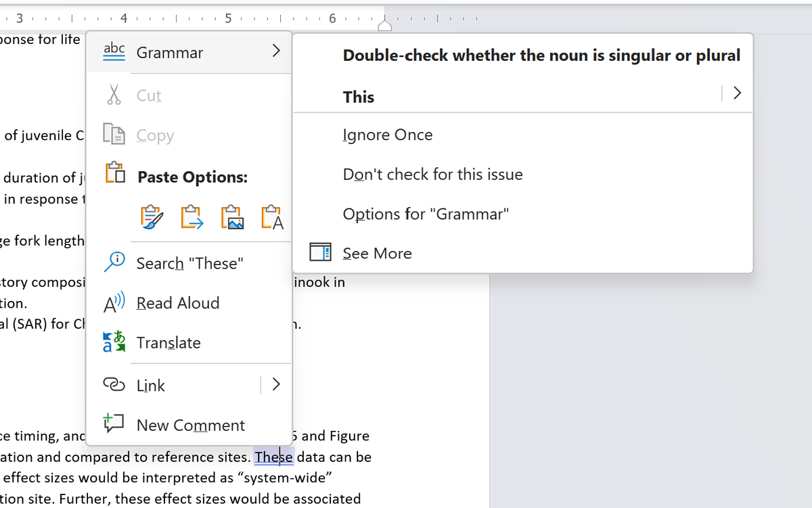The height and width of the screenshot is (508, 812).
Task: Add a New Comment
Action: [x=191, y=425]
